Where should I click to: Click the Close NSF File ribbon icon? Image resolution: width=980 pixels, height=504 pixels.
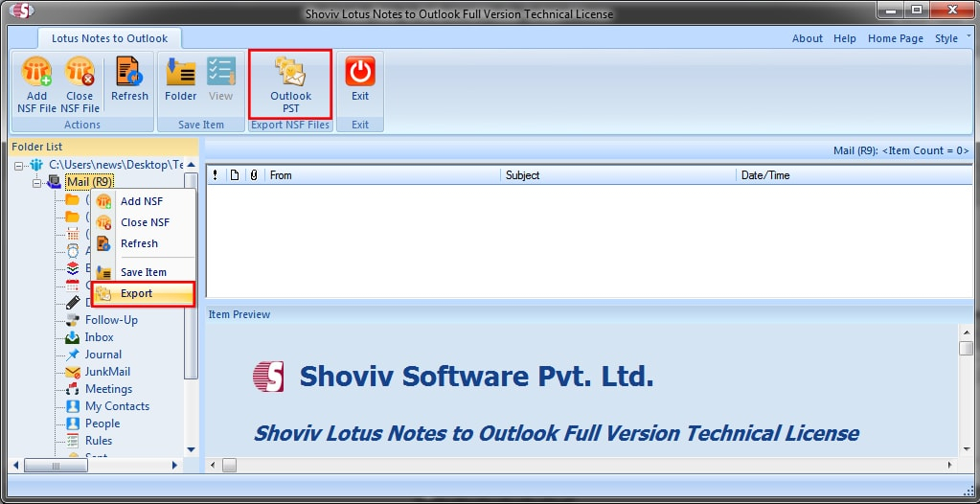(x=80, y=71)
